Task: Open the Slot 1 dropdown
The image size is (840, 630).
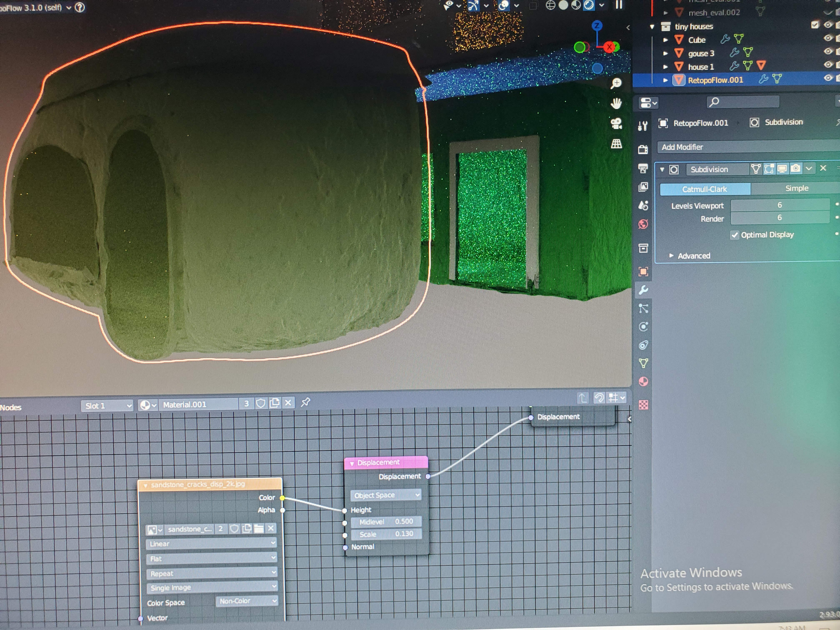Action: (x=107, y=406)
